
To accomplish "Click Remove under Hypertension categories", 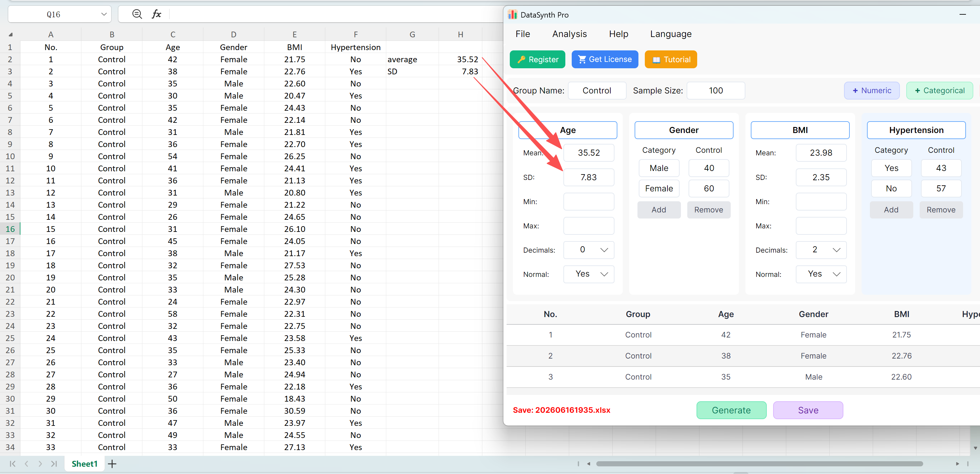I will (941, 210).
